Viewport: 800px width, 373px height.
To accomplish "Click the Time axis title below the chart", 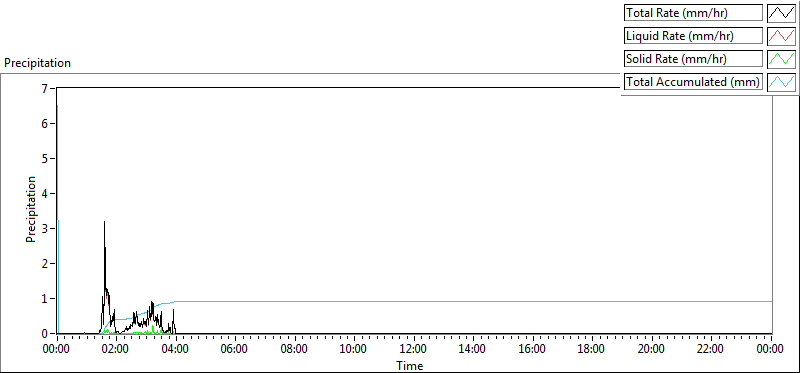I will [410, 365].
